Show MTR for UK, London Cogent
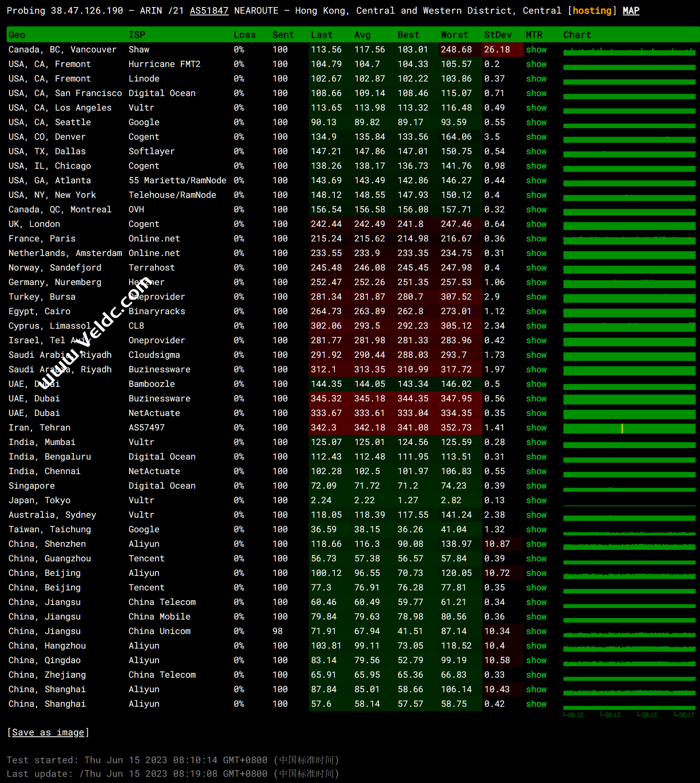The width and height of the screenshot is (700, 783). [x=536, y=224]
